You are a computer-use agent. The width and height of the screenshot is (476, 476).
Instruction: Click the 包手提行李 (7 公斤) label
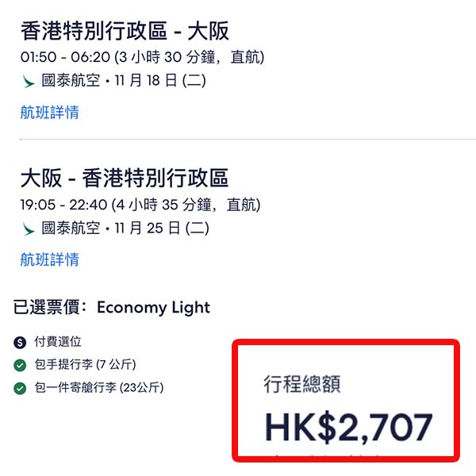click(x=86, y=366)
